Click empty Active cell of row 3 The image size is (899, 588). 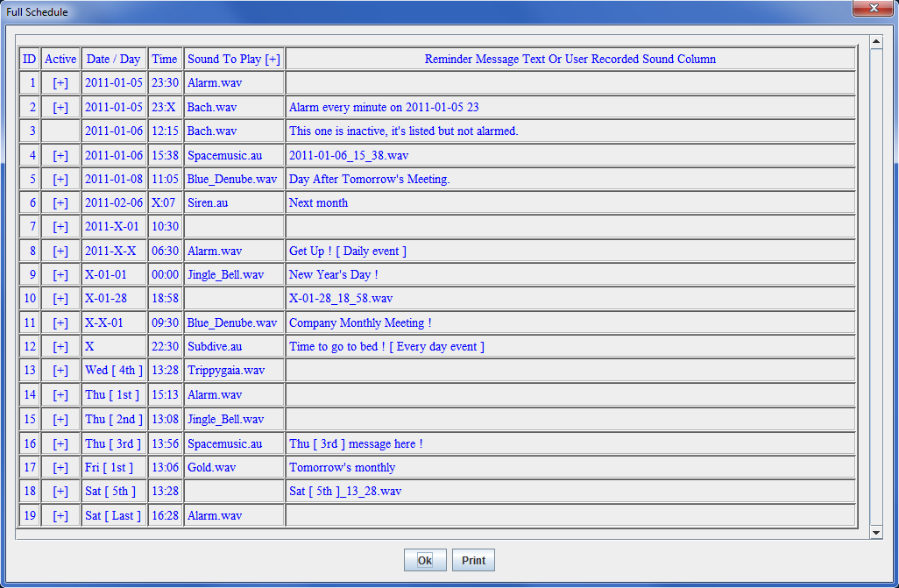click(60, 131)
